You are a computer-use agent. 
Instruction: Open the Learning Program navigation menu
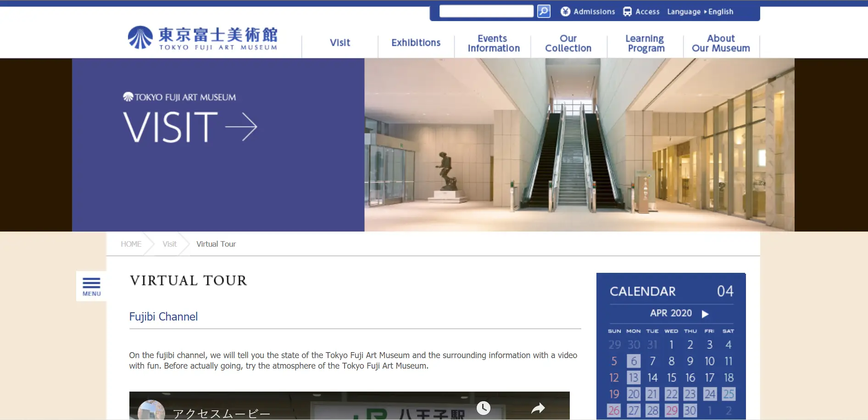(645, 43)
